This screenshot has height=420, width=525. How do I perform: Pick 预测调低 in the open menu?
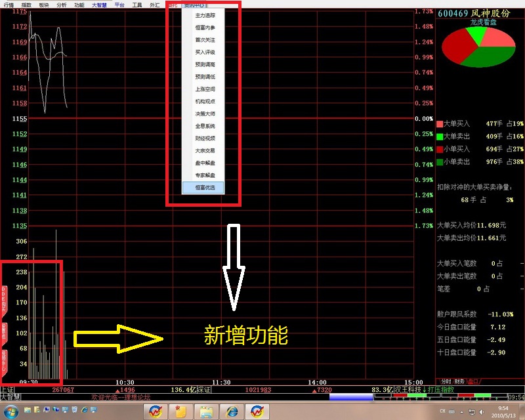click(x=203, y=77)
